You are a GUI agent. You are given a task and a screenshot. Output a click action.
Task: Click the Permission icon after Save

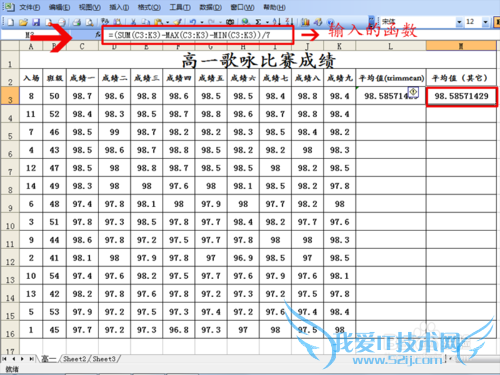49,22
